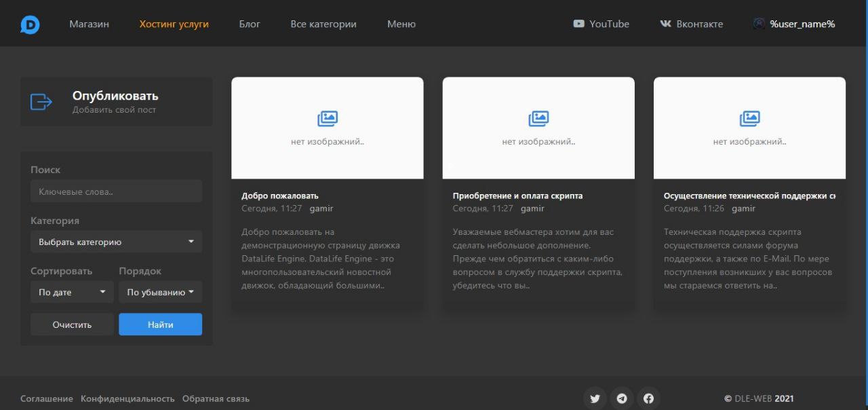Go to Магазин in the top menu

pyautogui.click(x=89, y=24)
